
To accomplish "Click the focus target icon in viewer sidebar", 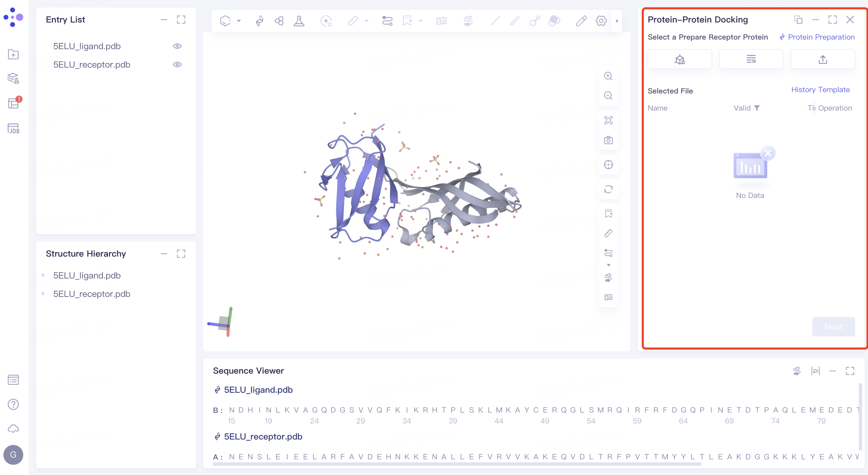I will click(x=608, y=165).
